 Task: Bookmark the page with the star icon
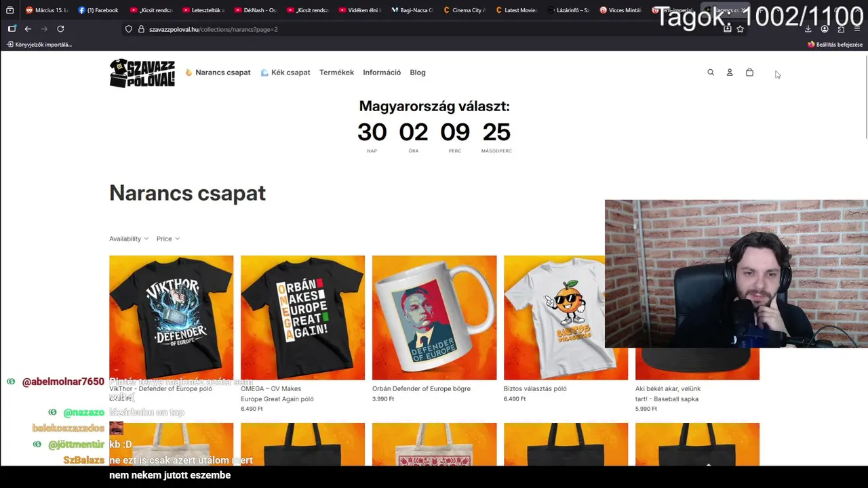pos(740,29)
